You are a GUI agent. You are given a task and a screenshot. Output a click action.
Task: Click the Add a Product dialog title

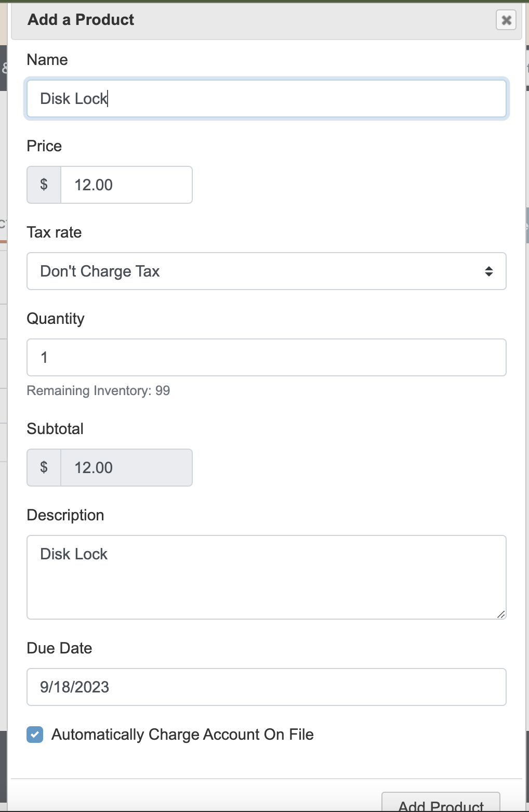click(x=81, y=20)
